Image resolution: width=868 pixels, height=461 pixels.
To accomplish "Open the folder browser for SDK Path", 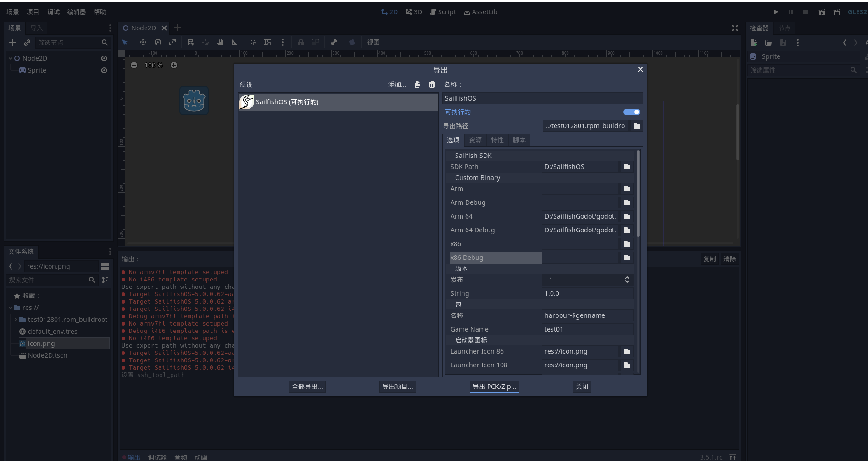I will (x=627, y=166).
